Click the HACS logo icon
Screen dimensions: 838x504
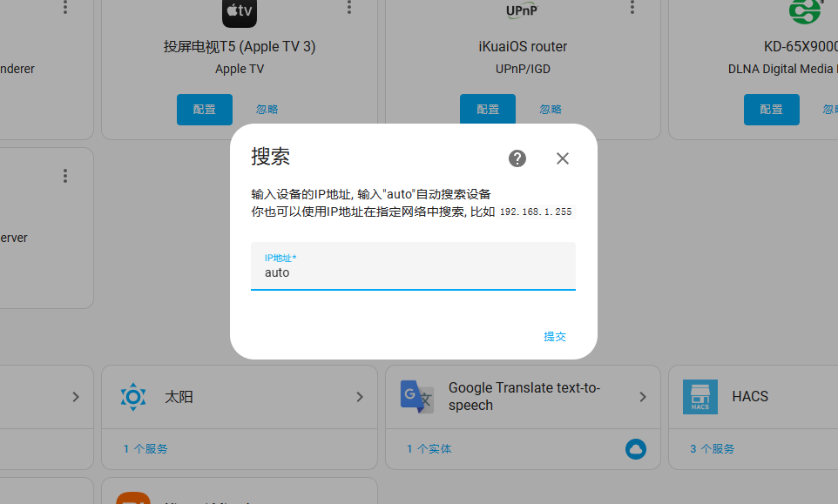point(700,397)
